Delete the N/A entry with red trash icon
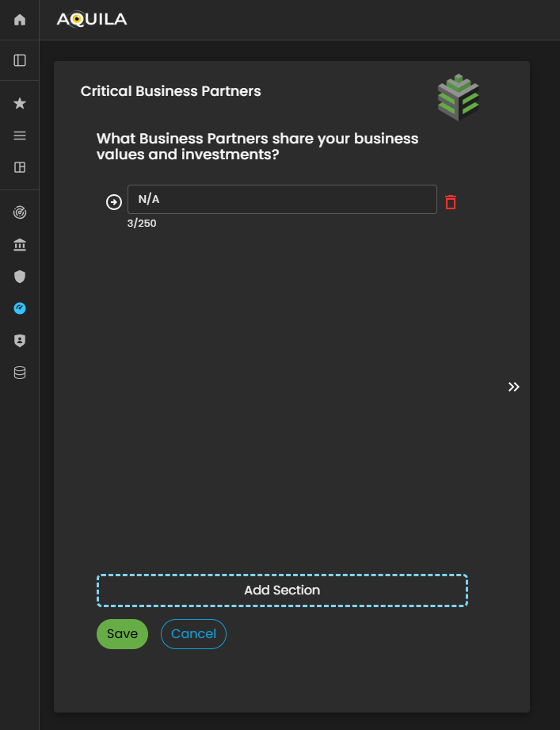 (451, 202)
